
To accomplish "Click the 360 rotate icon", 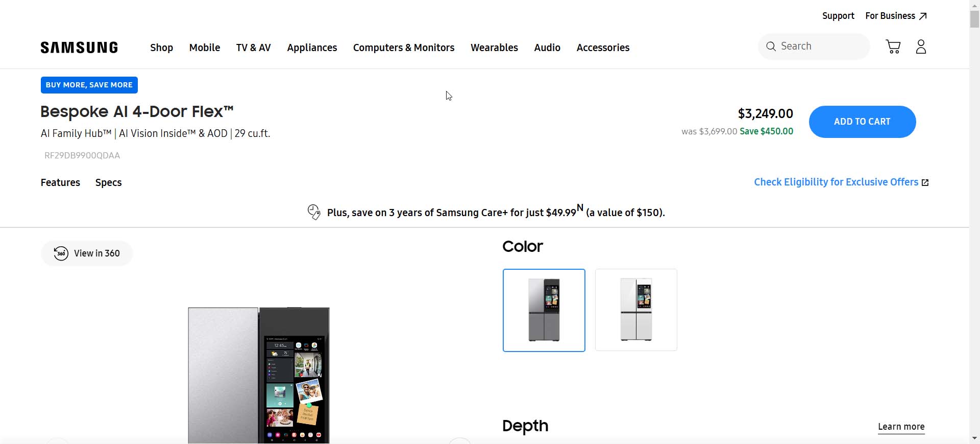I will pos(61,253).
